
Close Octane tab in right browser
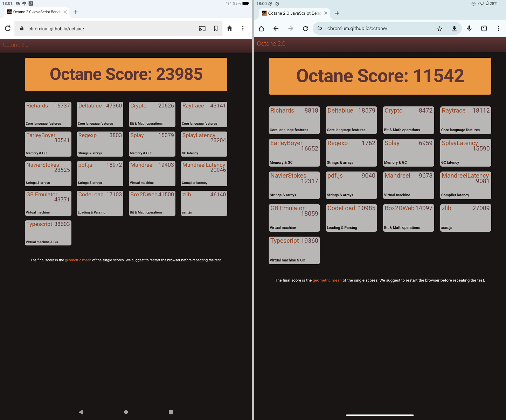tap(326, 13)
